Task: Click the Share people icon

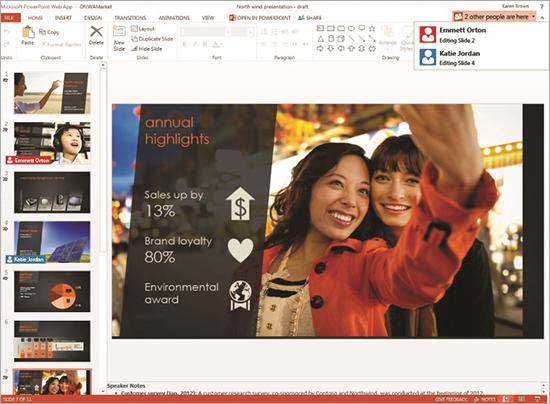Action: coord(301,18)
